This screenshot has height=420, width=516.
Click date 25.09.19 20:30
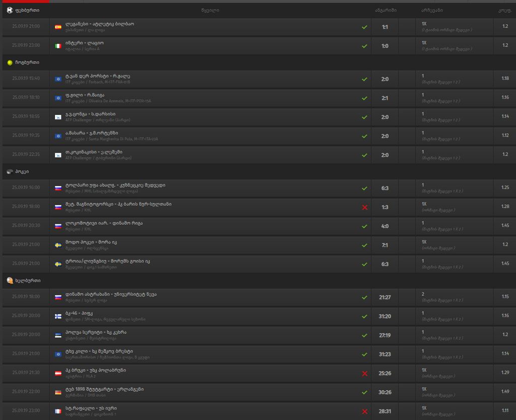26,225
